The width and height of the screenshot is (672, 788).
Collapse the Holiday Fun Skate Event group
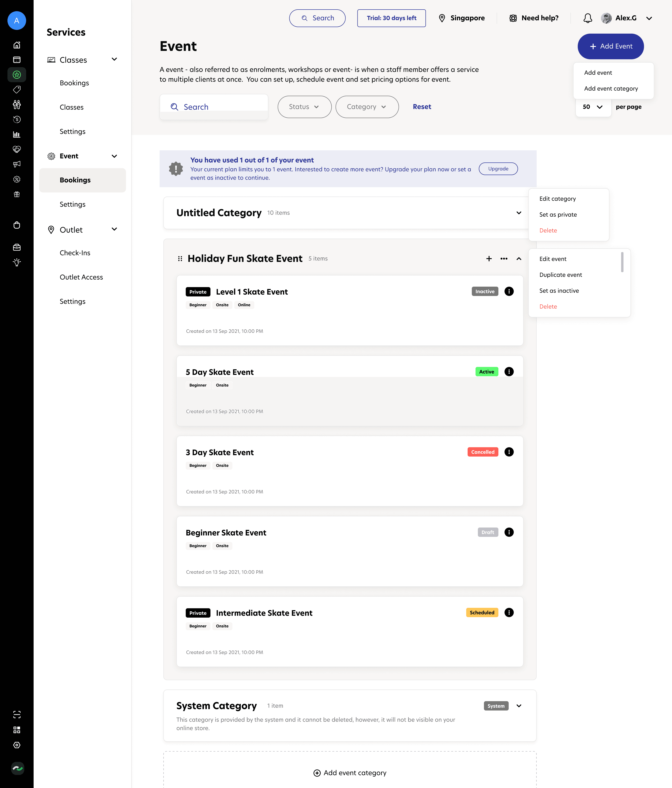519,259
